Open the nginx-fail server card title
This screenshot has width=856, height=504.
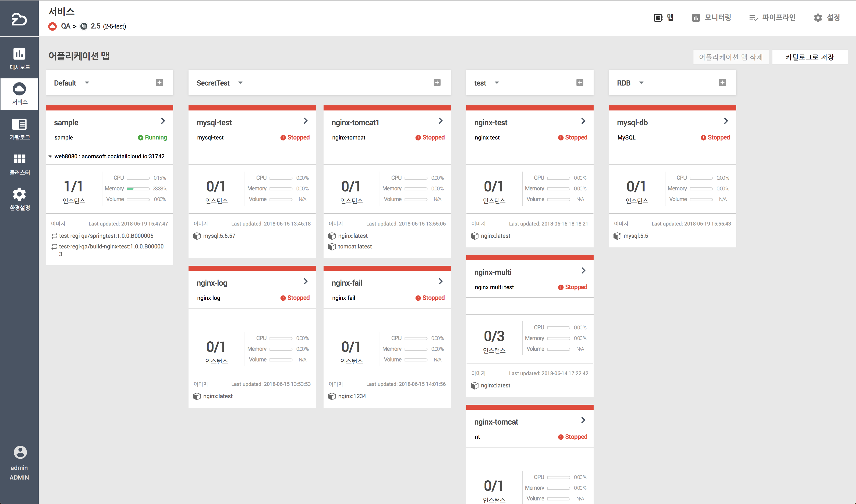(x=347, y=283)
